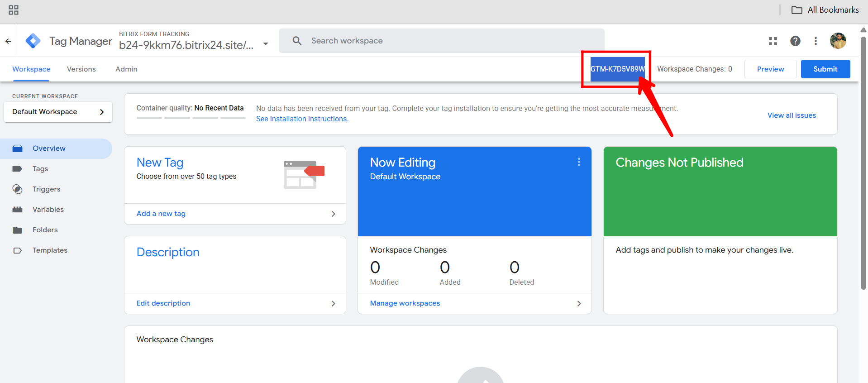This screenshot has height=383, width=868.
Task: Click the Deleted count value
Action: click(x=515, y=268)
